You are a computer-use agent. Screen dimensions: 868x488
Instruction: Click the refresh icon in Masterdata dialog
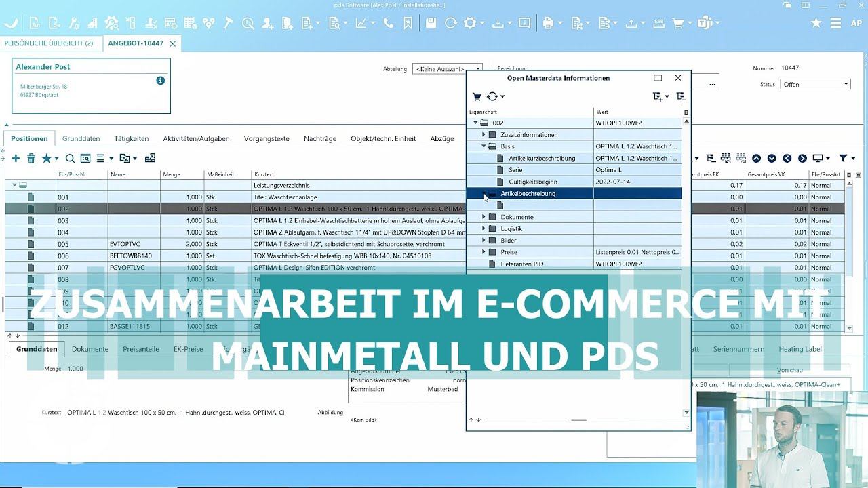pos(492,96)
